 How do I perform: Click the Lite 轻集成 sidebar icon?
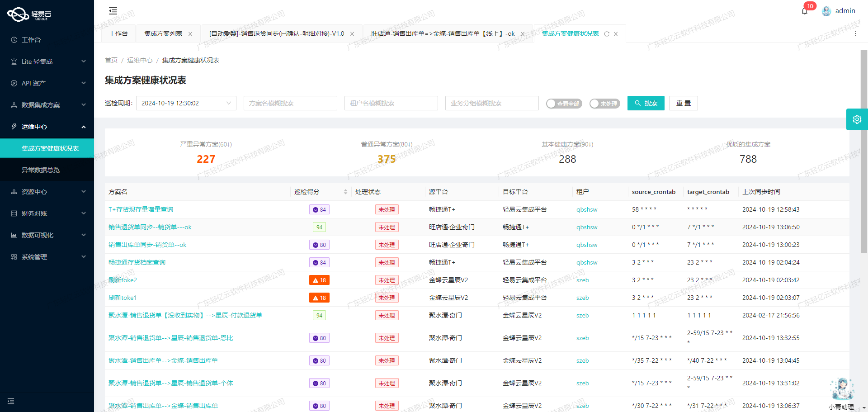click(14, 62)
